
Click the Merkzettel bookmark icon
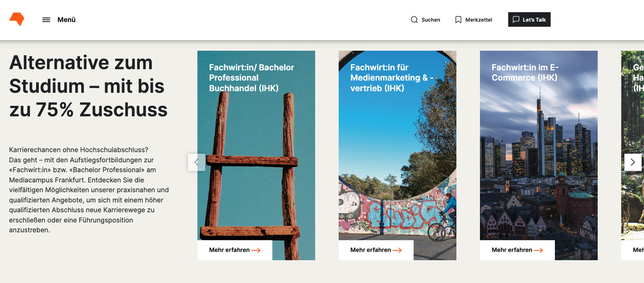click(x=458, y=20)
